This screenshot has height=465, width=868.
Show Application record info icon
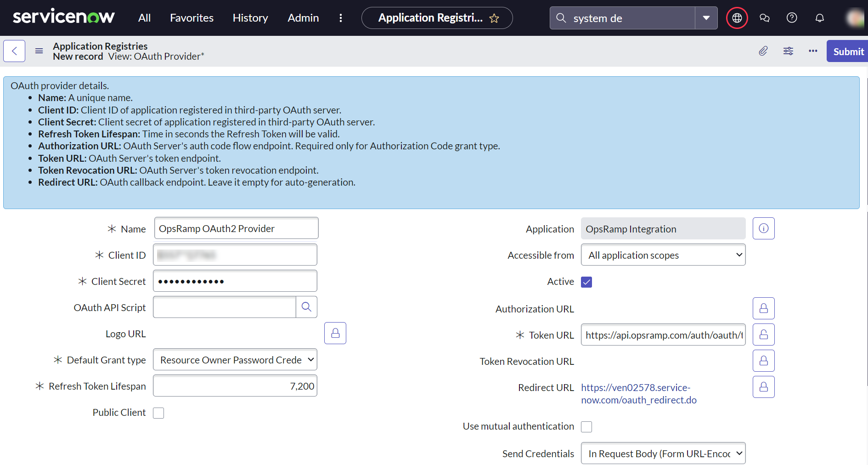pyautogui.click(x=764, y=228)
